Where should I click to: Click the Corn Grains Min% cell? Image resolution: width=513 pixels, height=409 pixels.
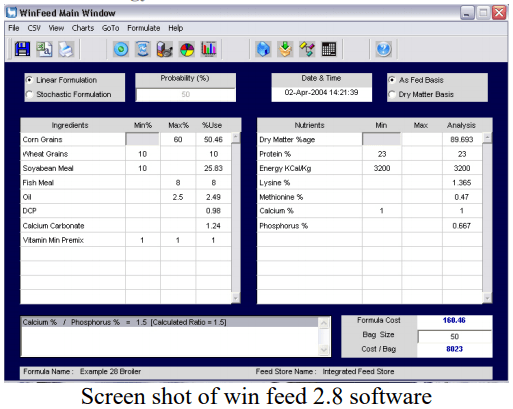(x=142, y=139)
